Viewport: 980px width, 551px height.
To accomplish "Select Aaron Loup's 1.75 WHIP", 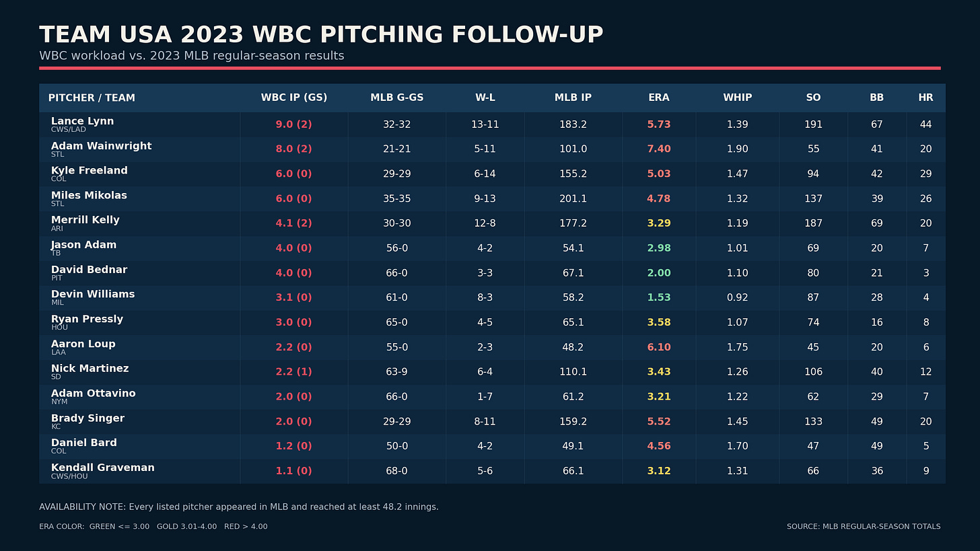I will [x=737, y=347].
